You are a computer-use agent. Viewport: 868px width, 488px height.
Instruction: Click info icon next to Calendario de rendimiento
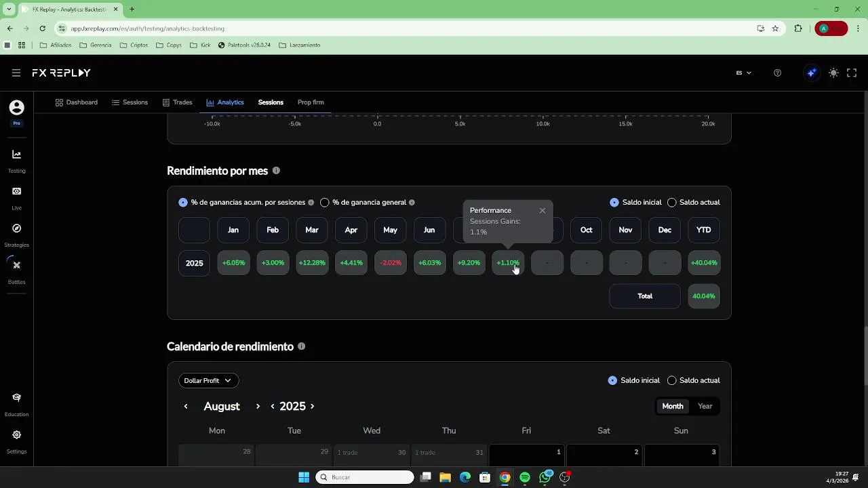point(301,346)
